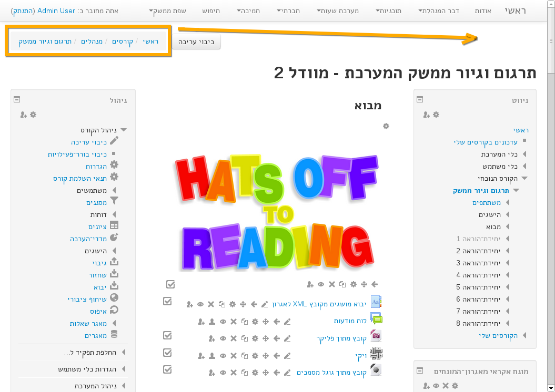
Task: Expand דוחות in administration block
Action: (x=114, y=214)
